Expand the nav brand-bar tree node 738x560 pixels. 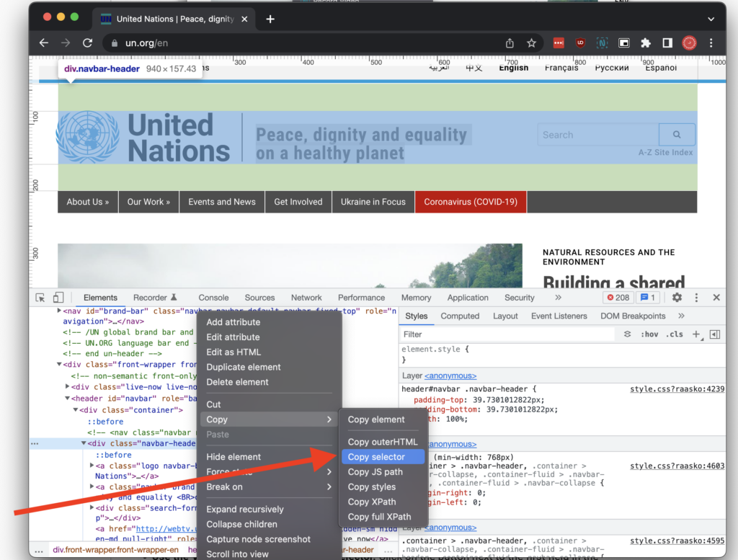point(58,311)
